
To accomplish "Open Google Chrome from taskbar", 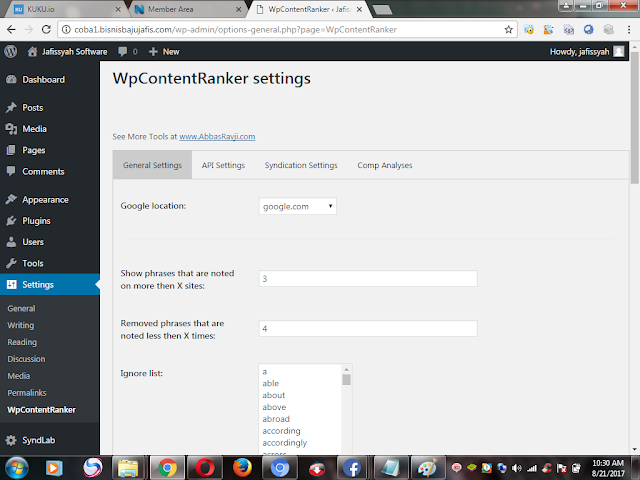I will (x=167, y=468).
